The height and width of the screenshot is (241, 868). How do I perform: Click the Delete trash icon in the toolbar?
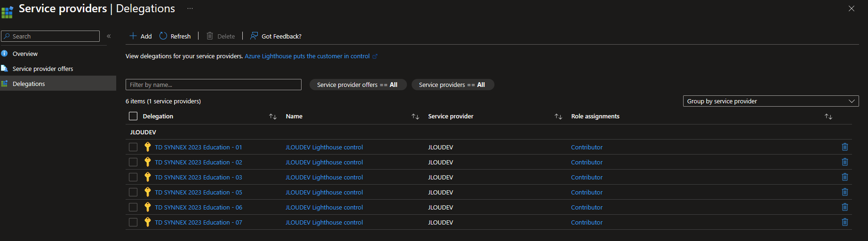click(x=210, y=36)
